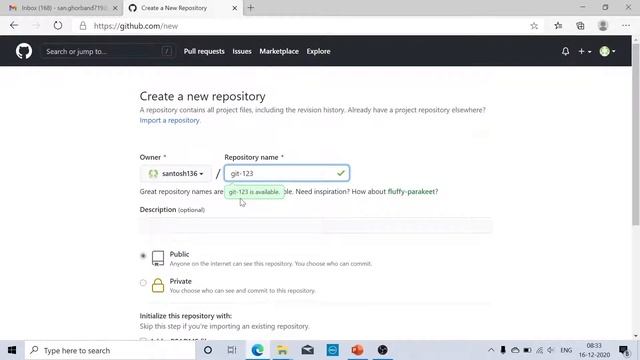This screenshot has width=640, height=360.
Task: Open PowerPoint in taskbar
Action: point(357,350)
